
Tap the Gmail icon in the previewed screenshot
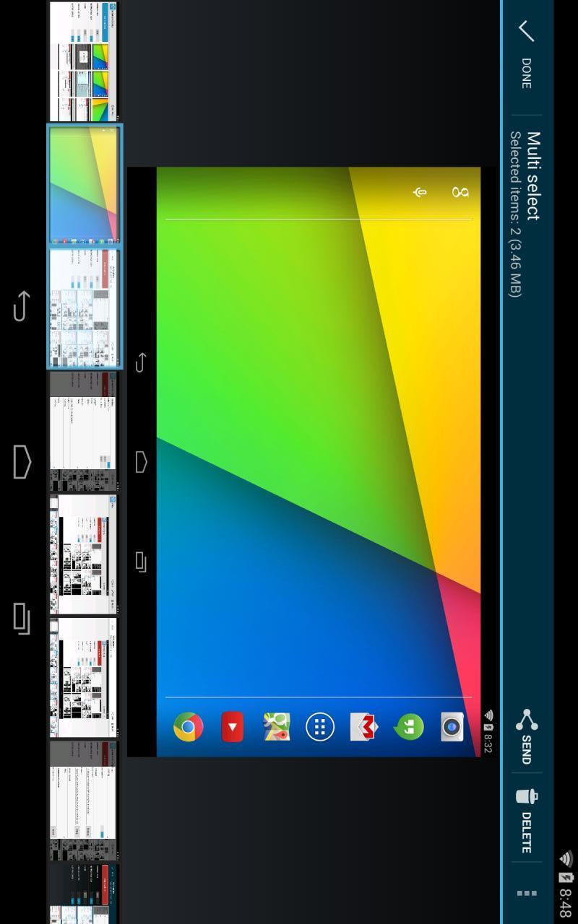click(364, 727)
